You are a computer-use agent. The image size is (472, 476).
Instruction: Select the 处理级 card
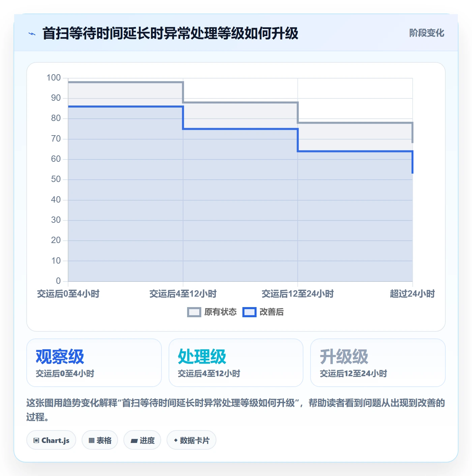(x=236, y=363)
